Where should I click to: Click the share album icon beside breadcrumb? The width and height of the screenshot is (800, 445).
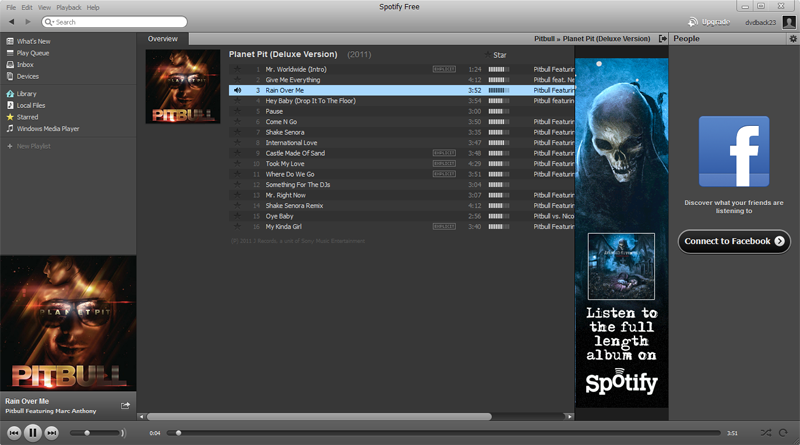(x=663, y=39)
